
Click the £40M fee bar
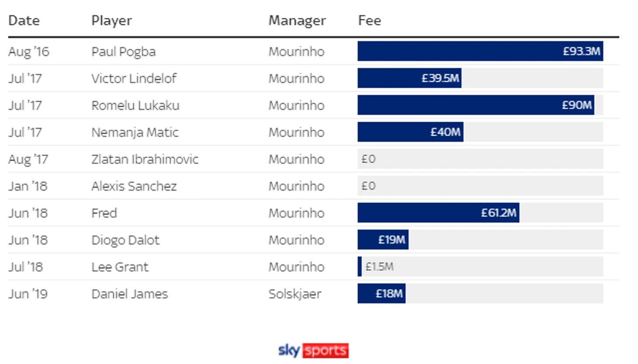click(x=410, y=132)
